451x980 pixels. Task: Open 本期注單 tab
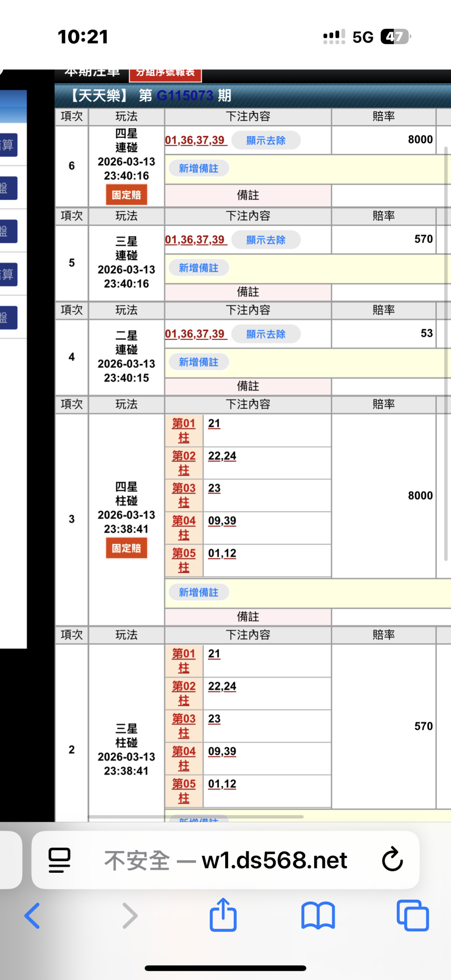pos(92,74)
